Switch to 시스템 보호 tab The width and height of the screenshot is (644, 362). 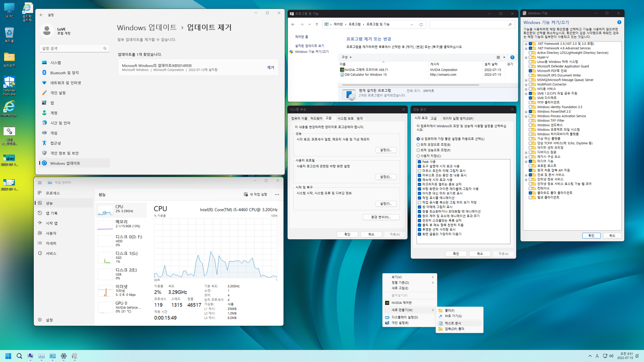[345, 118]
